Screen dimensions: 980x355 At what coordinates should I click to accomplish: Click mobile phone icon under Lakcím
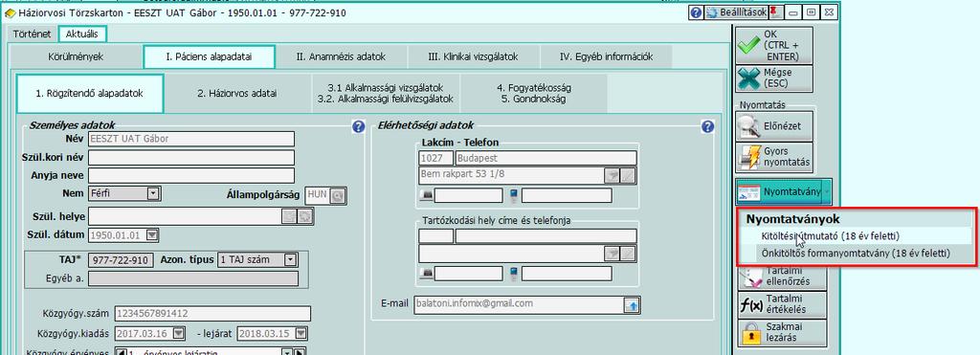click(x=514, y=195)
